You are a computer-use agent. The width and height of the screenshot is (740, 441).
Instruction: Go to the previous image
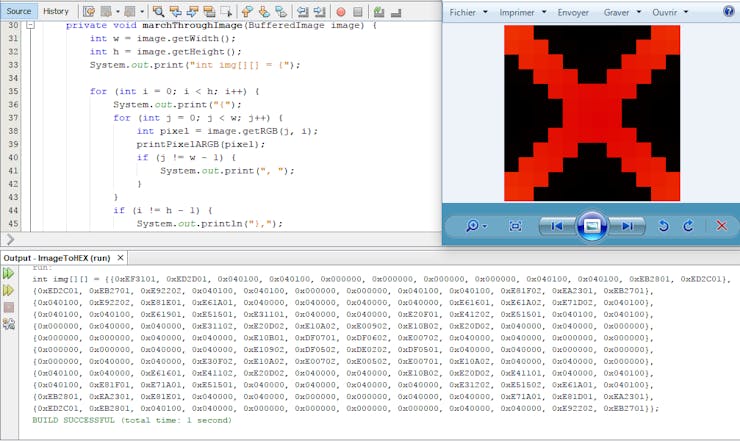click(557, 226)
